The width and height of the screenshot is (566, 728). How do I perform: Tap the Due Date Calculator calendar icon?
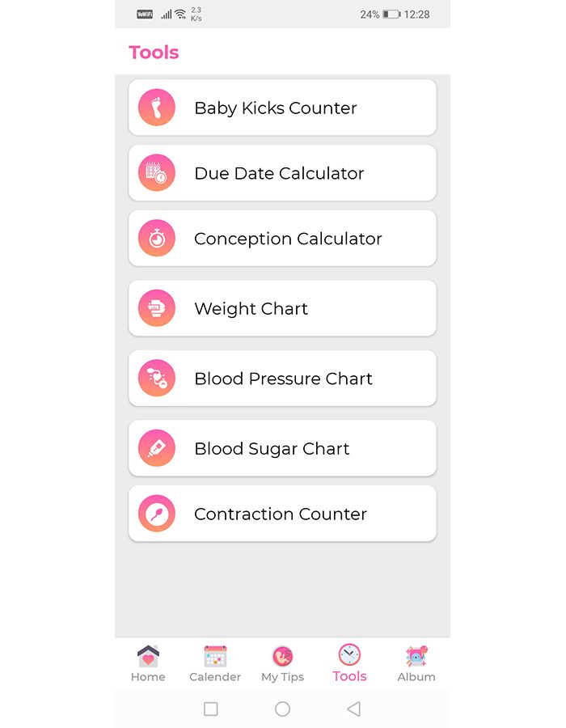pos(157,173)
